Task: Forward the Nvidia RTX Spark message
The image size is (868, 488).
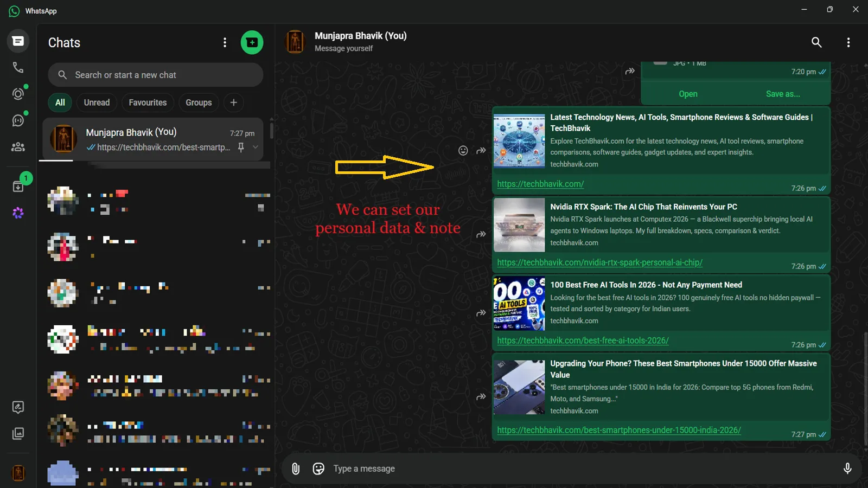Action: click(481, 235)
